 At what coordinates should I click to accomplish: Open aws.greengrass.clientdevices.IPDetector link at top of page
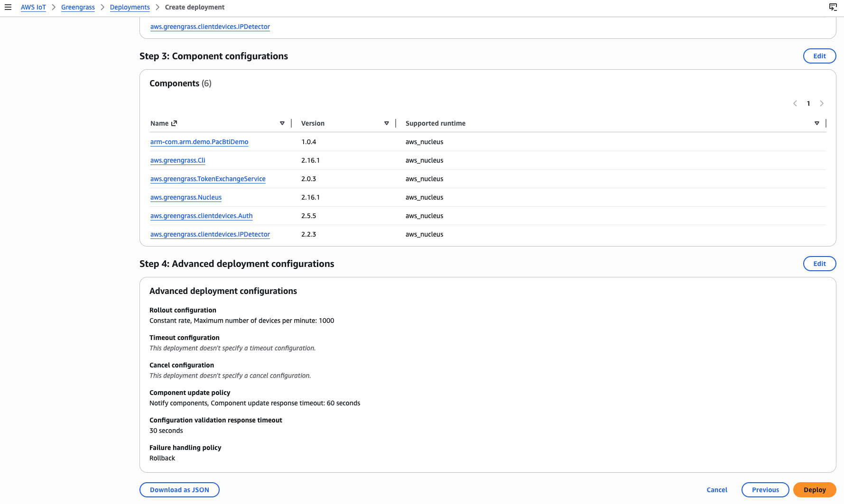(210, 27)
